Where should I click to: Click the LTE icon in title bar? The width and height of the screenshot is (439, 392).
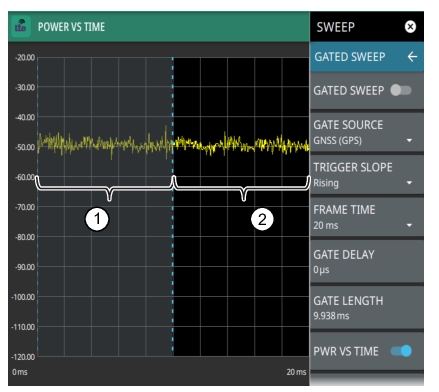(x=21, y=26)
